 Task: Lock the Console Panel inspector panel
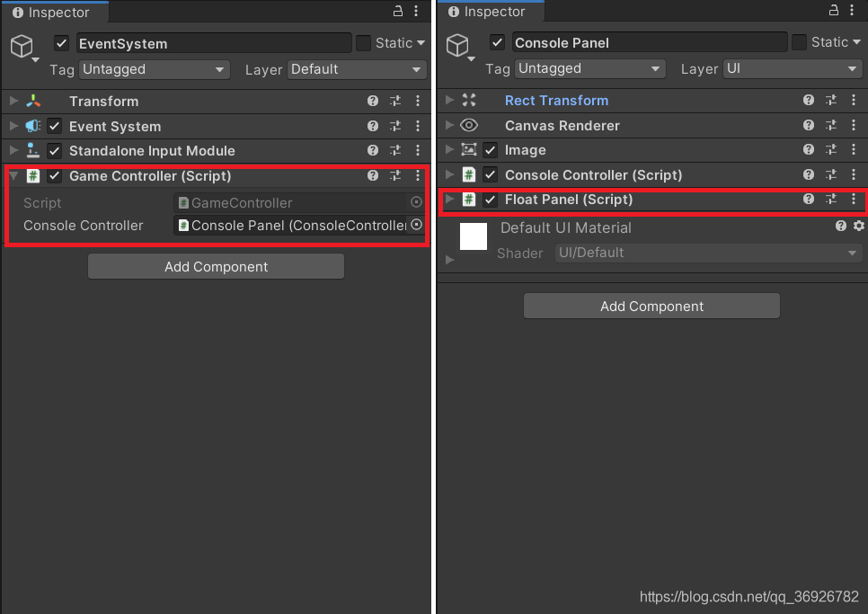click(833, 10)
